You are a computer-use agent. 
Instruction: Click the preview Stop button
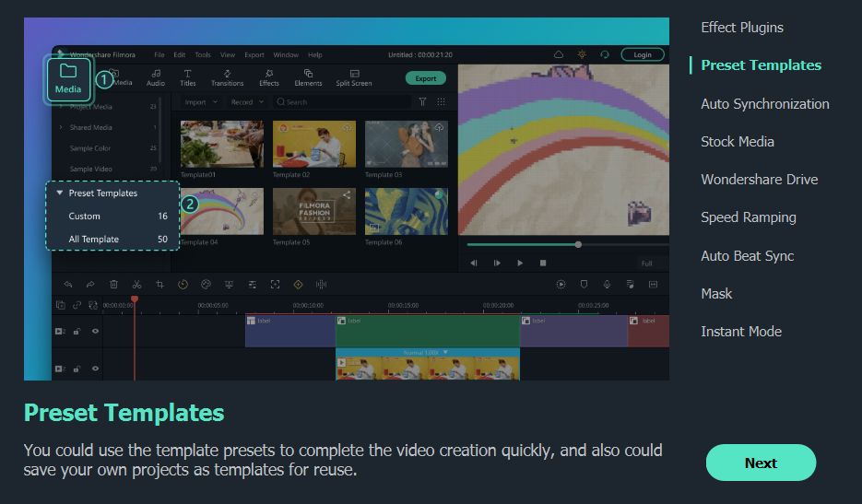tap(543, 264)
